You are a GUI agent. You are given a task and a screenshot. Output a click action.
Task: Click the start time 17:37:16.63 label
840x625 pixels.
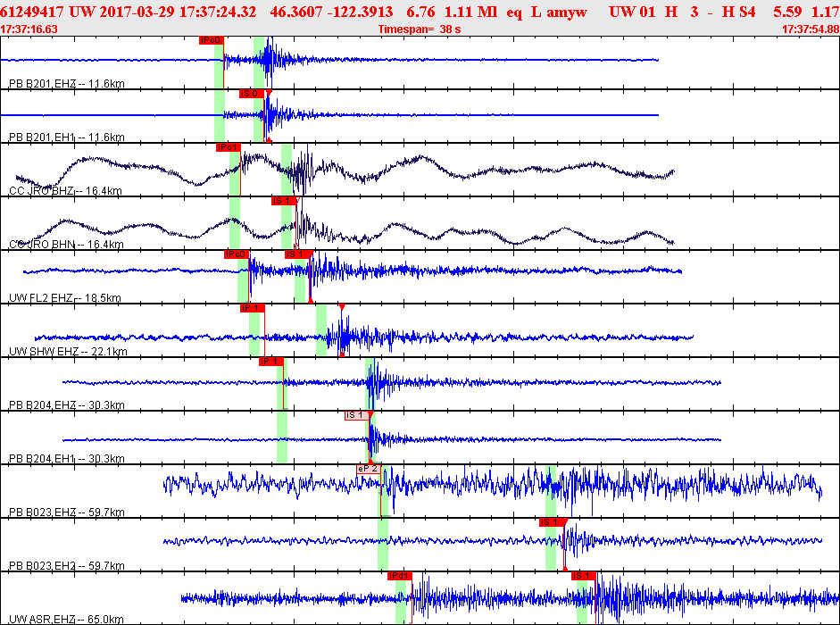(x=29, y=29)
